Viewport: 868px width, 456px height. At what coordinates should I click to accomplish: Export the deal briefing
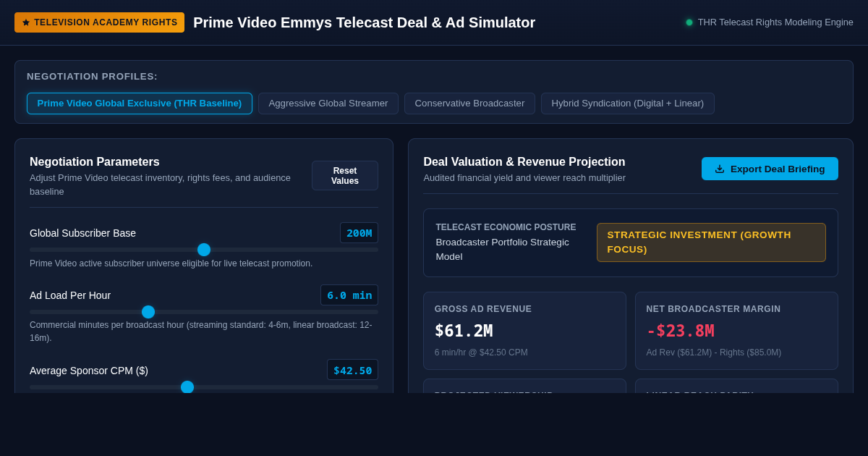pos(770,169)
